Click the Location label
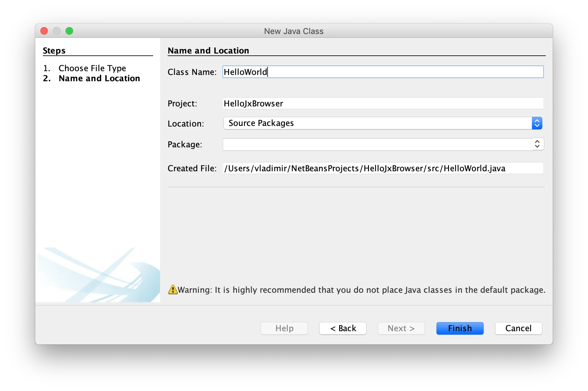Screen dimensions: 588x391 186,123
